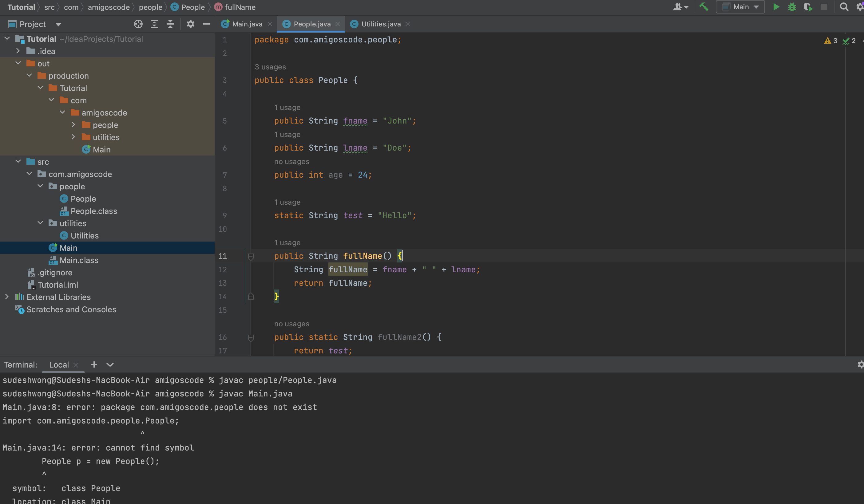Click the green Run button
This screenshot has height=504, width=864.
(776, 7)
